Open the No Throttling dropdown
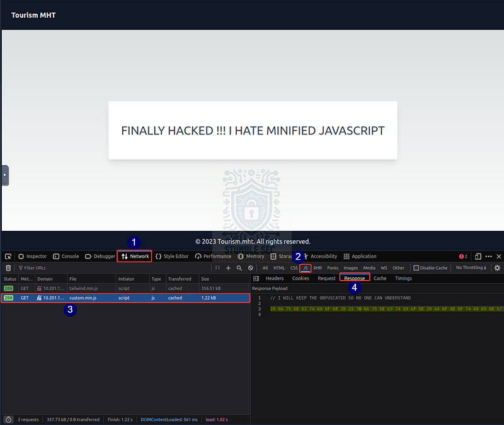This screenshot has height=425, width=504. [x=471, y=268]
